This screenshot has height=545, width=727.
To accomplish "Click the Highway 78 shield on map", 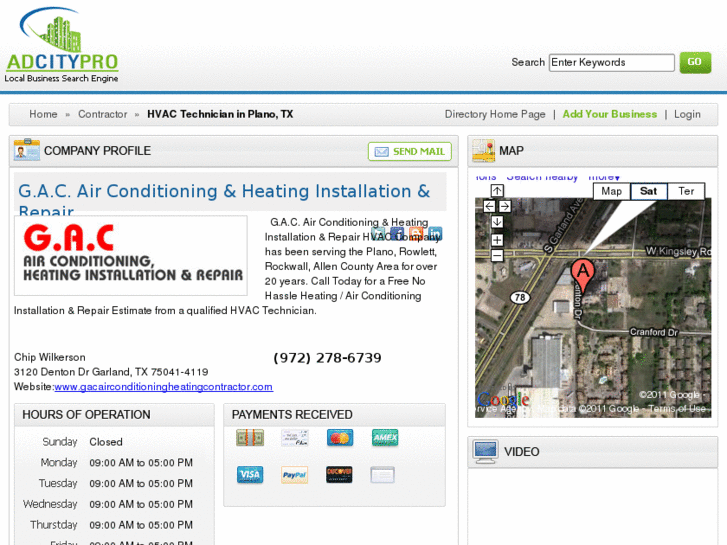I will coord(520,297).
